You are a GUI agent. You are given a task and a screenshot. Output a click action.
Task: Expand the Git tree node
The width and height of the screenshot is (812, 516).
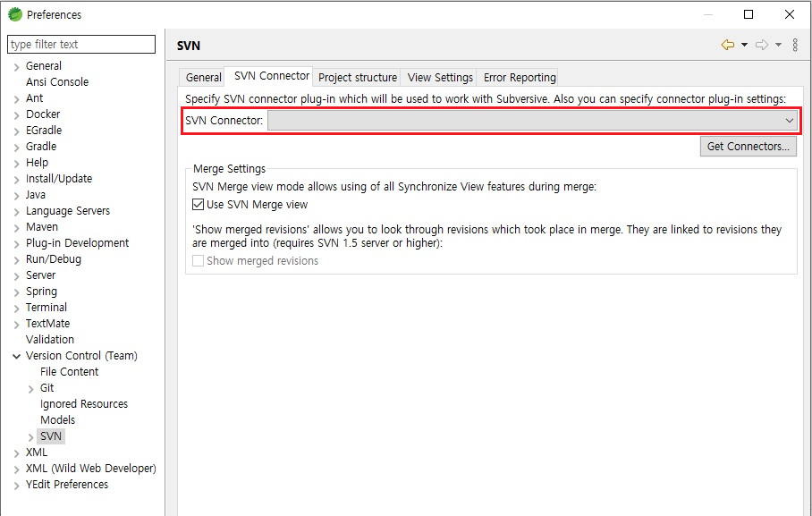(31, 388)
